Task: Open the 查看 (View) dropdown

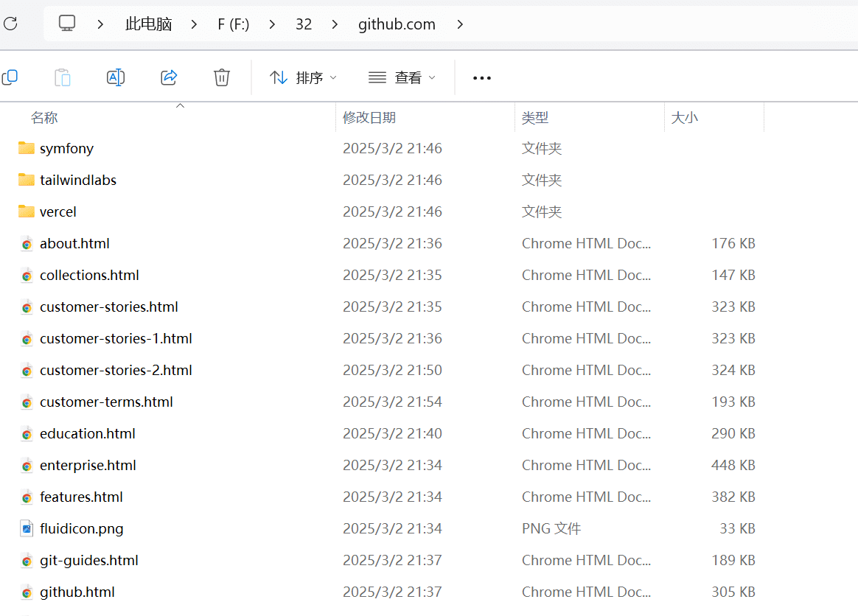Action: [x=402, y=77]
